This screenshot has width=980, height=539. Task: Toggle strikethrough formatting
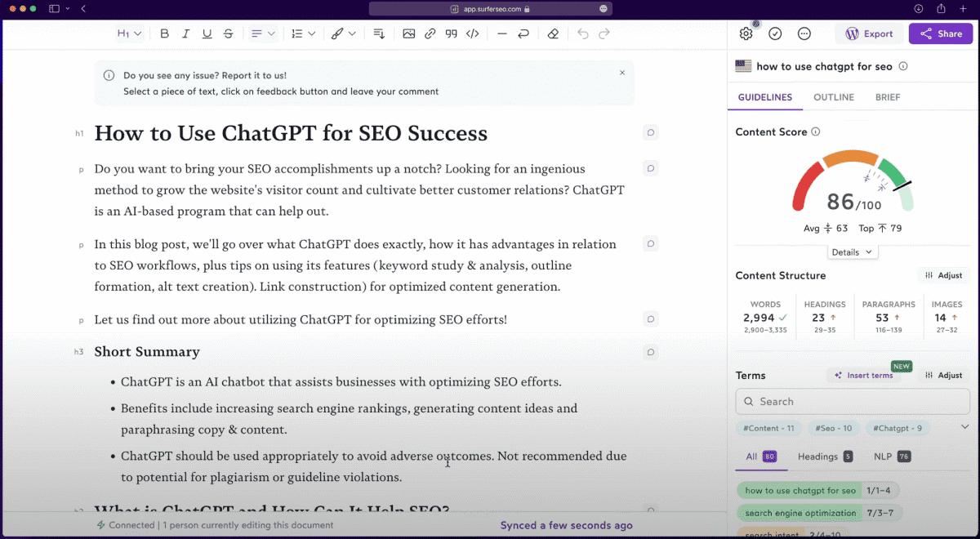click(228, 33)
